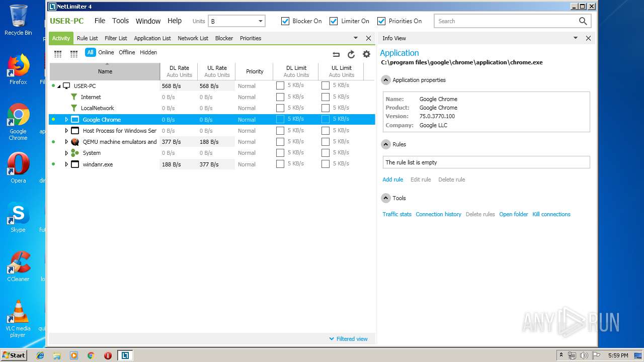This screenshot has height=362, width=644.
Task: Open Chrome from taskbar
Action: pos(91,355)
